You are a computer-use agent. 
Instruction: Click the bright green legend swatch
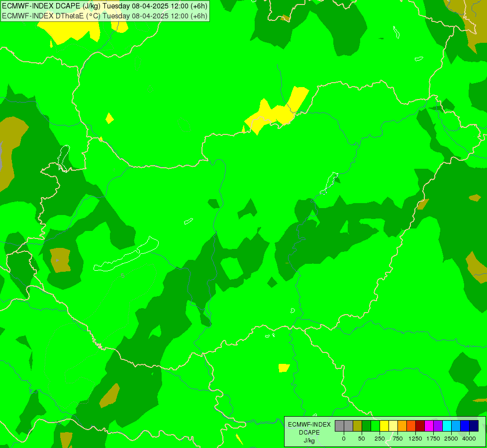[376, 426]
